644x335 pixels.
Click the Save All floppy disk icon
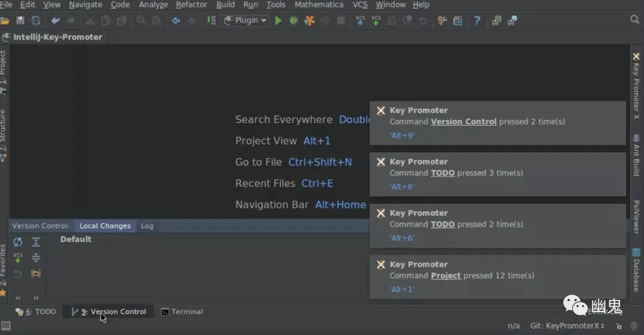click(20, 20)
